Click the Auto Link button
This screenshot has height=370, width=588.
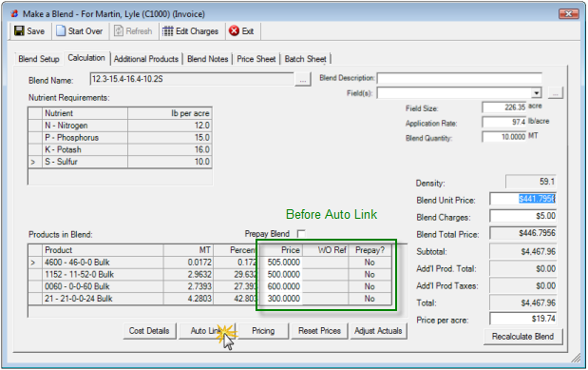click(x=206, y=331)
